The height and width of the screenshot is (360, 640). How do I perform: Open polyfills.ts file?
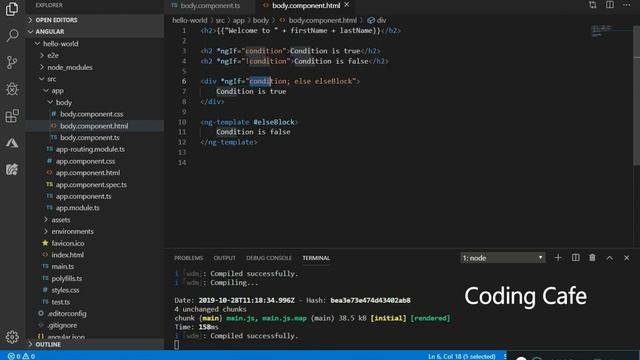(67, 278)
